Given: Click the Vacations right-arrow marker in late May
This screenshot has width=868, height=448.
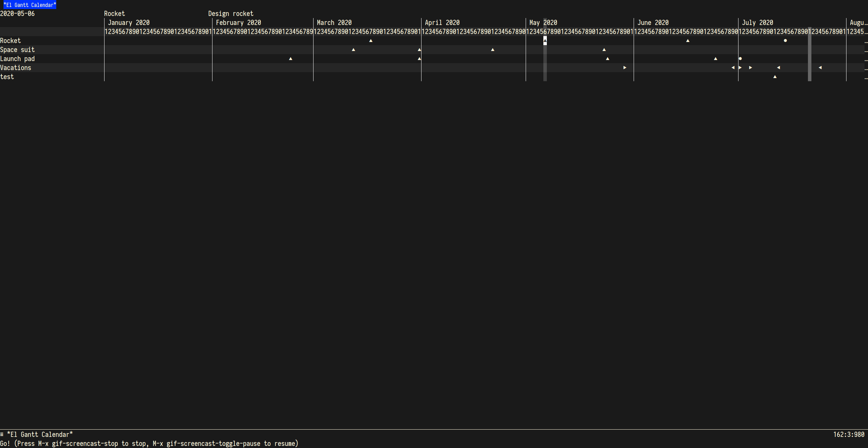Looking at the screenshot, I should [x=625, y=68].
